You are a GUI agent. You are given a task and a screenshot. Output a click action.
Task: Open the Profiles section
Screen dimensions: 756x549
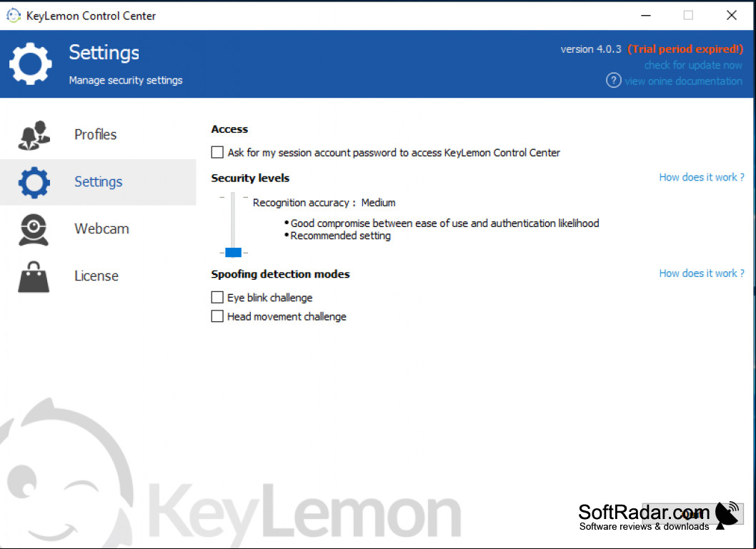[x=96, y=134]
